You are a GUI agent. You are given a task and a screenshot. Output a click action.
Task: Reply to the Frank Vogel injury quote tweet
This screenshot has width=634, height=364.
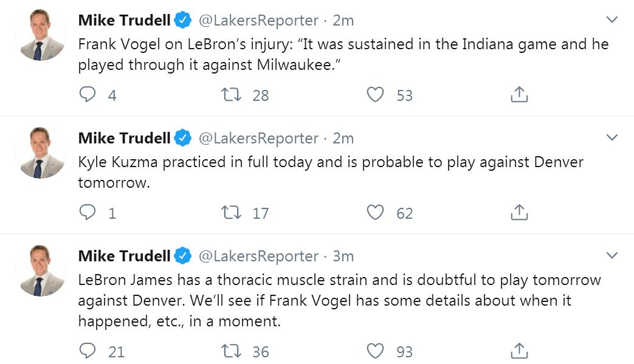(89, 95)
